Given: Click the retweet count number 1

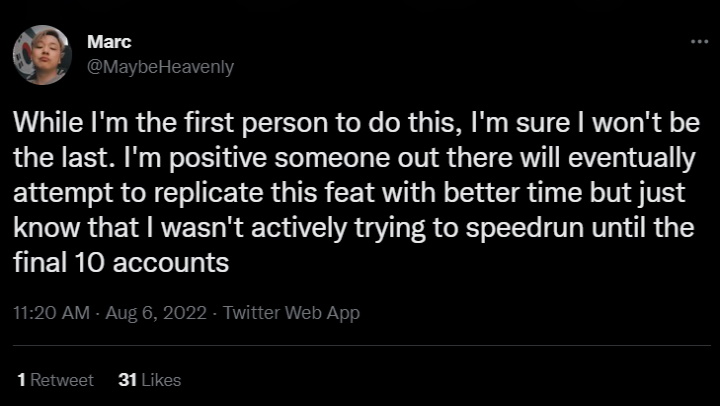Looking at the screenshot, I should click(22, 380).
